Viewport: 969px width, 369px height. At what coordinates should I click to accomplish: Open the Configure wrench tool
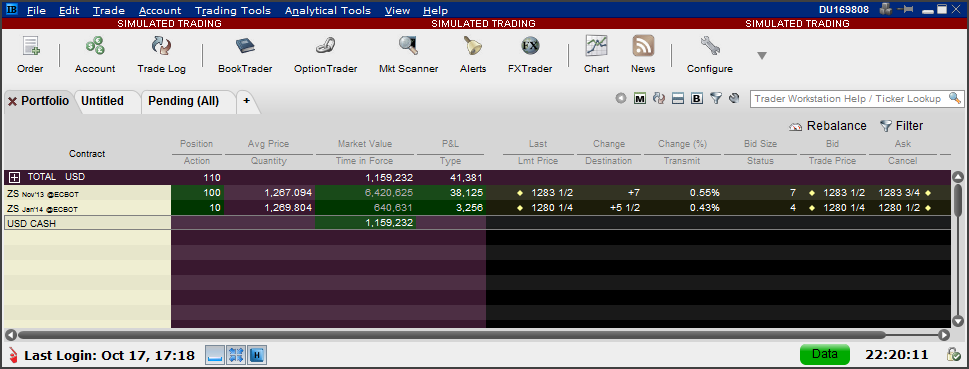coord(709,54)
